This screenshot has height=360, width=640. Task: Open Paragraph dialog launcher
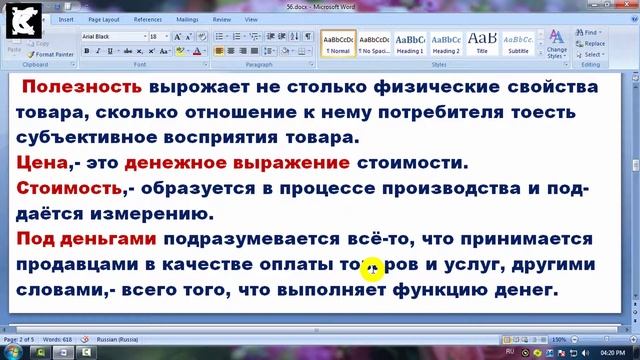(311, 64)
